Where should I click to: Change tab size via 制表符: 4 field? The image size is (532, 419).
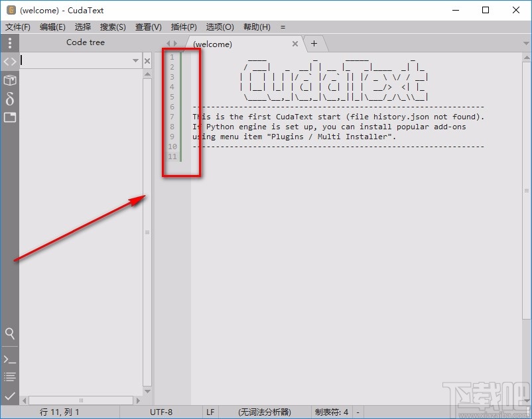(332, 412)
